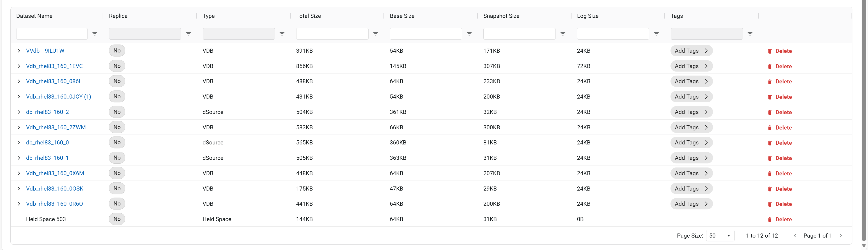Focus the Log Size filter input
This screenshot has width=868, height=250.
click(x=613, y=34)
